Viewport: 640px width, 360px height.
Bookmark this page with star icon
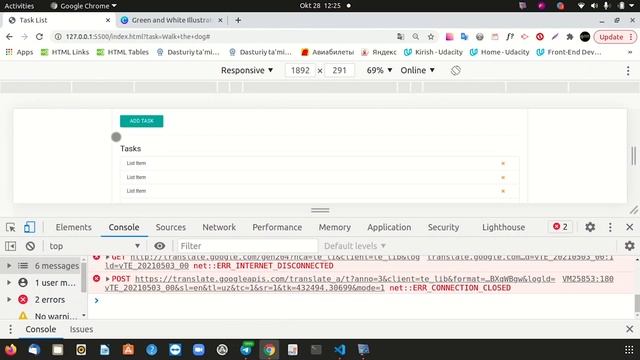coord(431,37)
